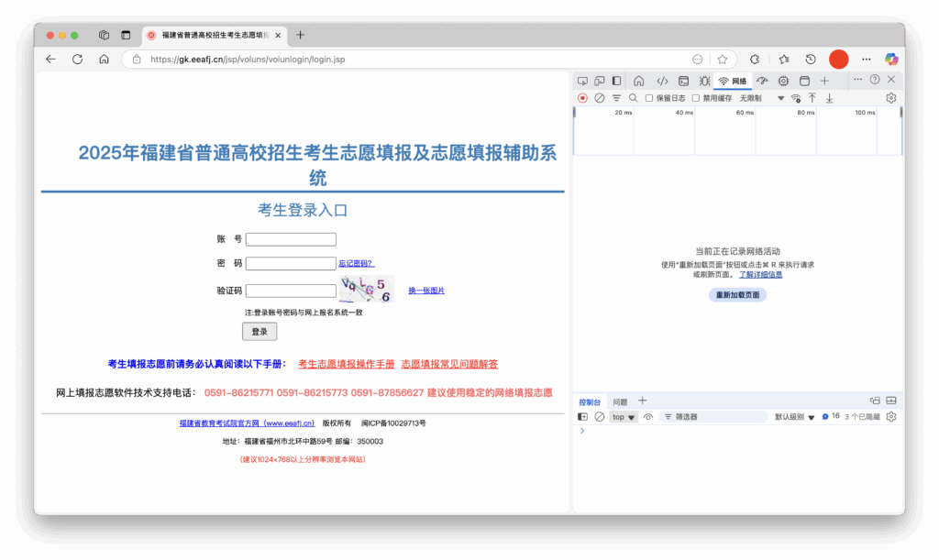The height and width of the screenshot is (560, 939).
Task: Select the 网络 tab in DevTools
Action: pyautogui.click(x=734, y=81)
